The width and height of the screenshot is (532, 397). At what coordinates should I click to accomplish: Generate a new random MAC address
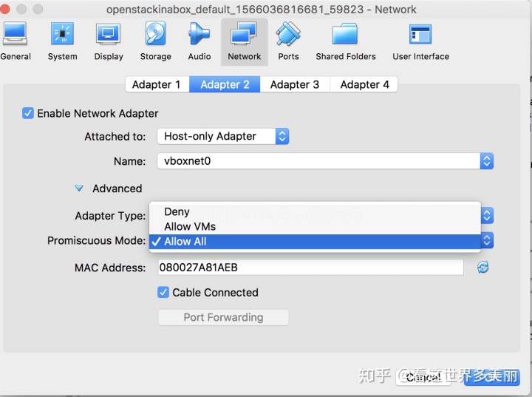click(x=482, y=268)
